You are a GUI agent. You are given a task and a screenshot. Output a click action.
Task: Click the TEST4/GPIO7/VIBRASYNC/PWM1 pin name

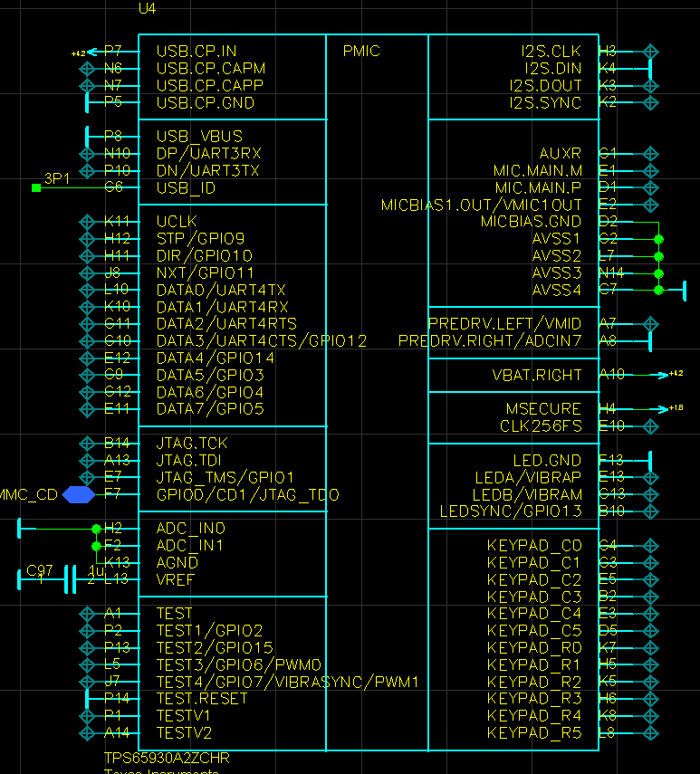click(287, 683)
